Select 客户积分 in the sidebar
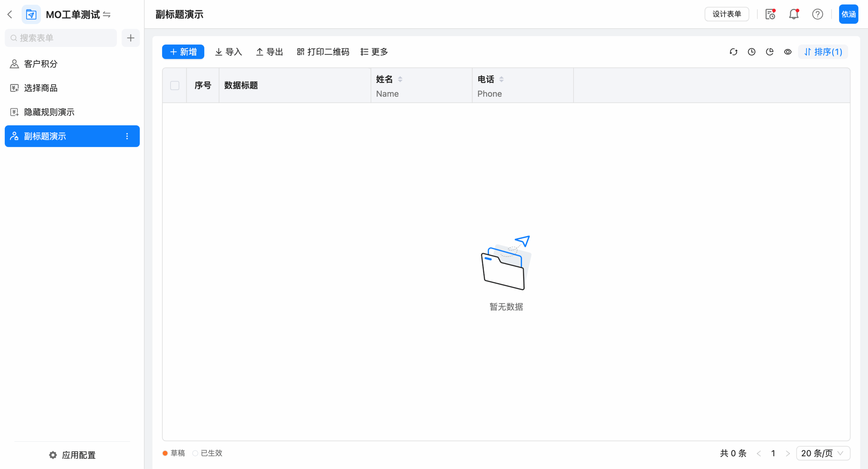 pos(41,64)
